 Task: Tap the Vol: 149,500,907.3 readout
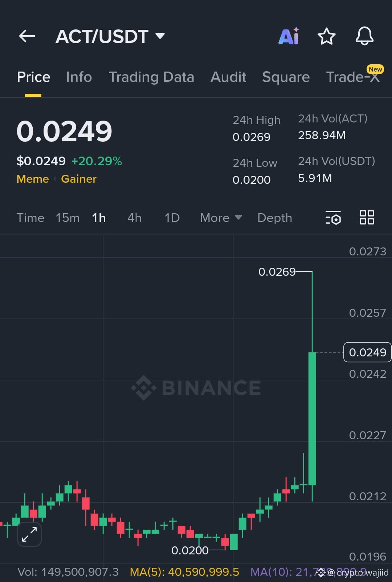tap(68, 572)
